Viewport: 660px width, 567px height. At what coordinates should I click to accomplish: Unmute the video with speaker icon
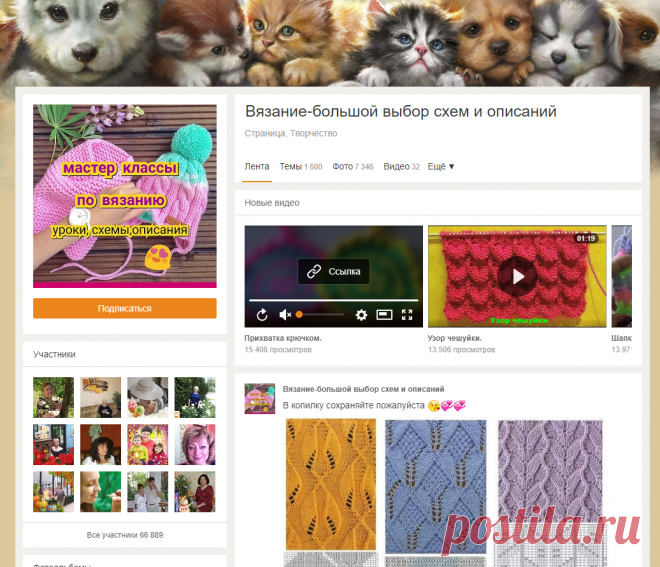point(285,314)
